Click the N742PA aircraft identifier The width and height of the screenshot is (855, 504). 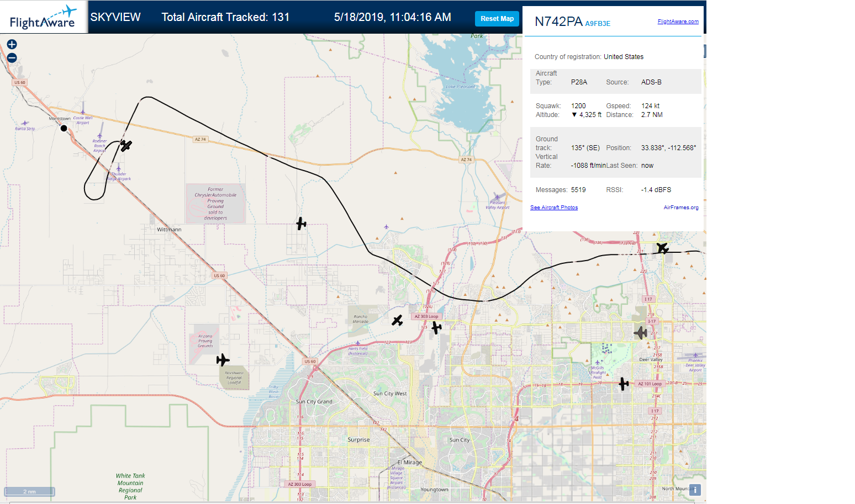pyautogui.click(x=558, y=22)
